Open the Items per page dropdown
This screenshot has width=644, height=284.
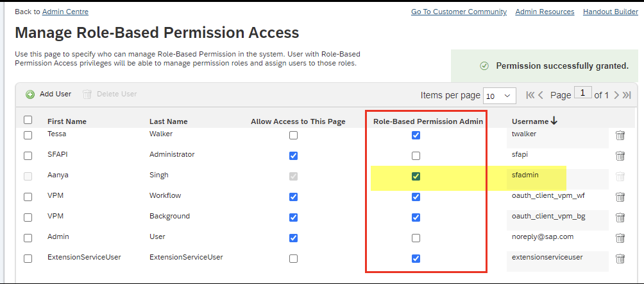coord(500,96)
